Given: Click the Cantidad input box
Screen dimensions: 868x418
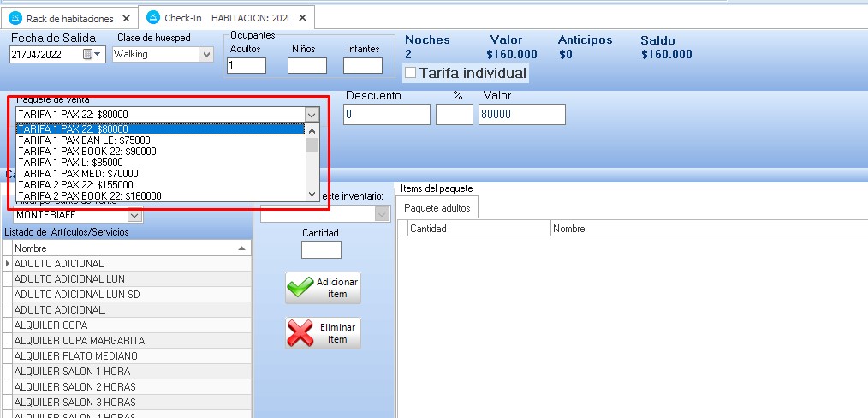Looking at the screenshot, I should pyautogui.click(x=321, y=249).
